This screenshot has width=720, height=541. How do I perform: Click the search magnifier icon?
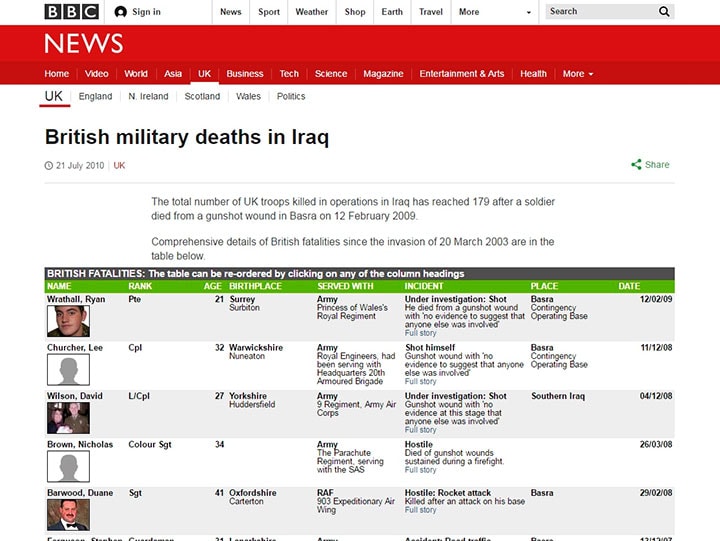pos(664,12)
